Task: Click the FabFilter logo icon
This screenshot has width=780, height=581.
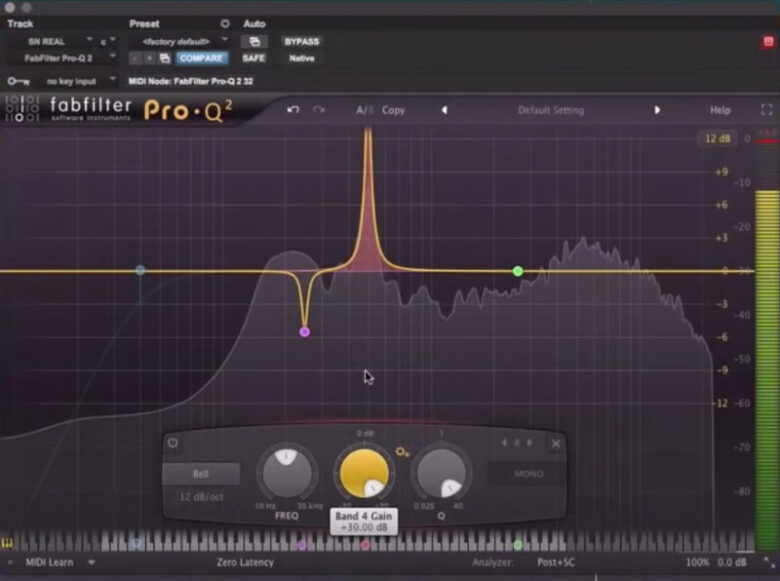Action: (22, 108)
